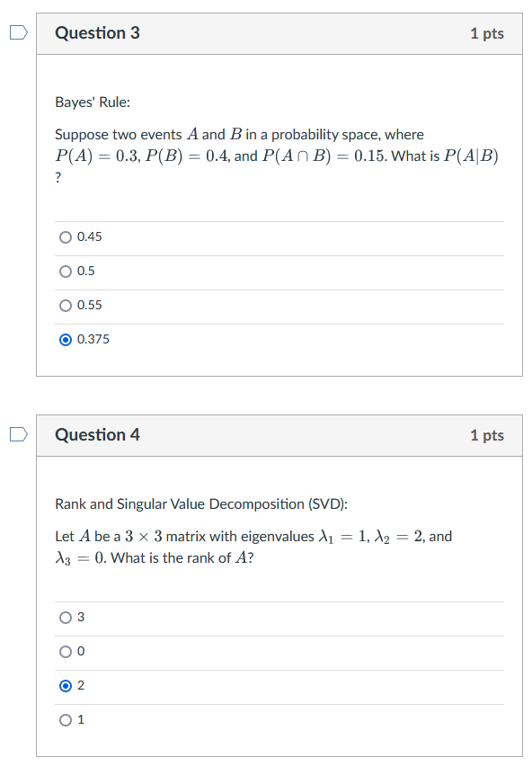Click the Question 3 header bar
Screen dimensions: 532x775
tap(270, 33)
